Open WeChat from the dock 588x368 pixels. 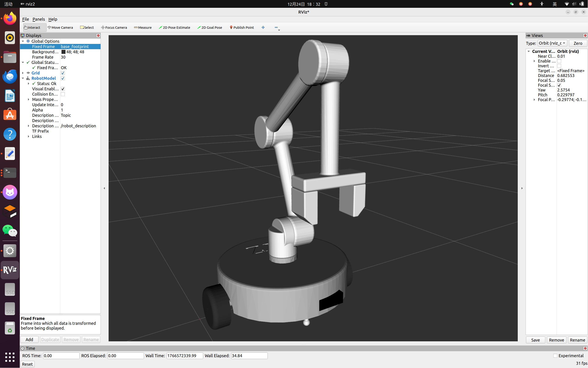pos(10,231)
